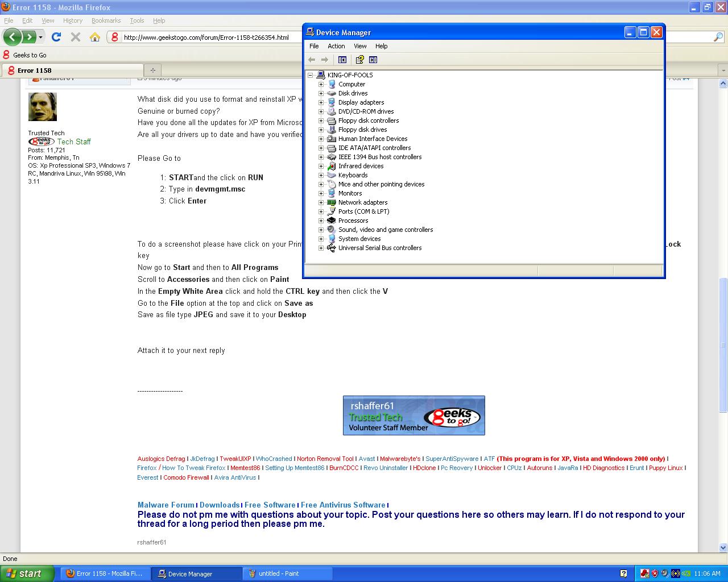Open the Firefox history dropdown arrow
This screenshot has width=728, height=582.
point(40,37)
